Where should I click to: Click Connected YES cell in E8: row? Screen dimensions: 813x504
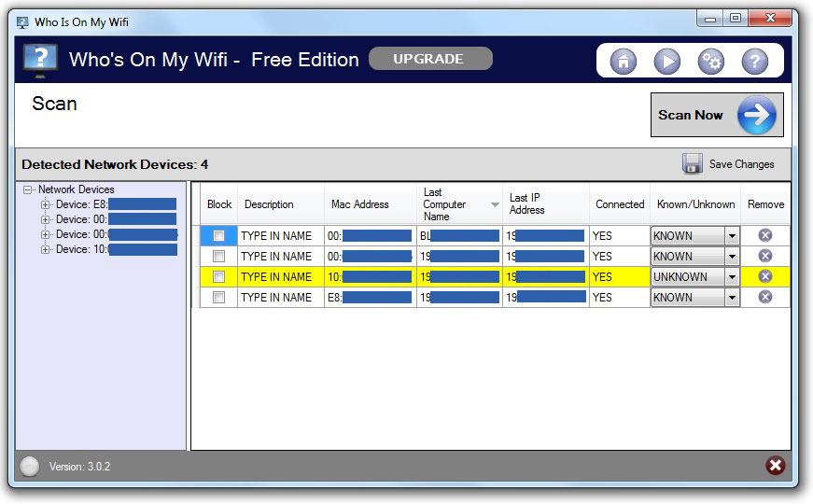pyautogui.click(x=620, y=297)
